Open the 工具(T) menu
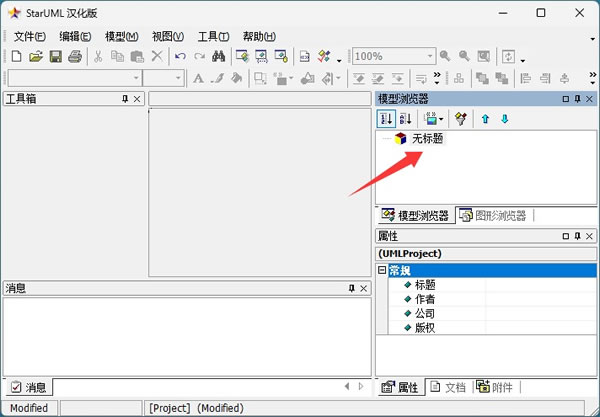This screenshot has height=417, width=600. (x=214, y=37)
